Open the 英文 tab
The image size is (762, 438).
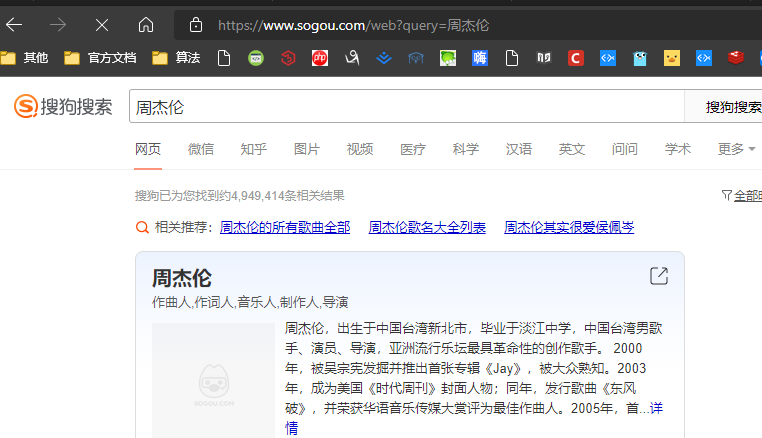click(572, 149)
